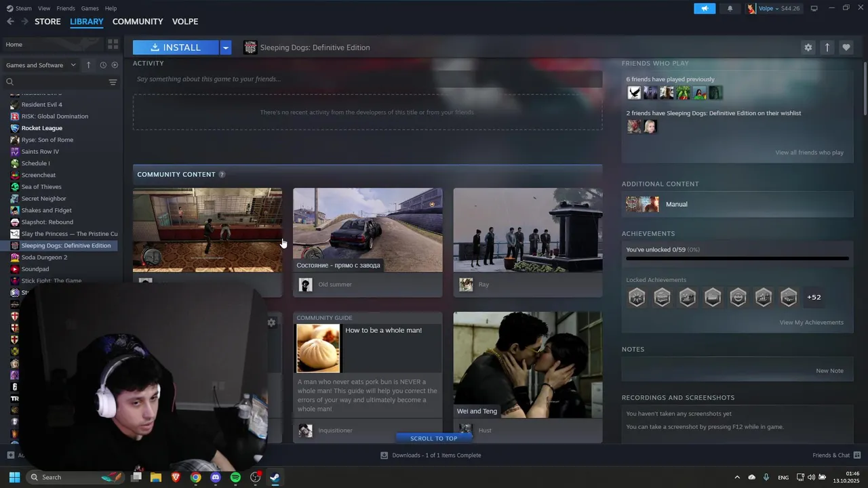
Task: Click the SCROLL TO TOP button
Action: point(434,439)
